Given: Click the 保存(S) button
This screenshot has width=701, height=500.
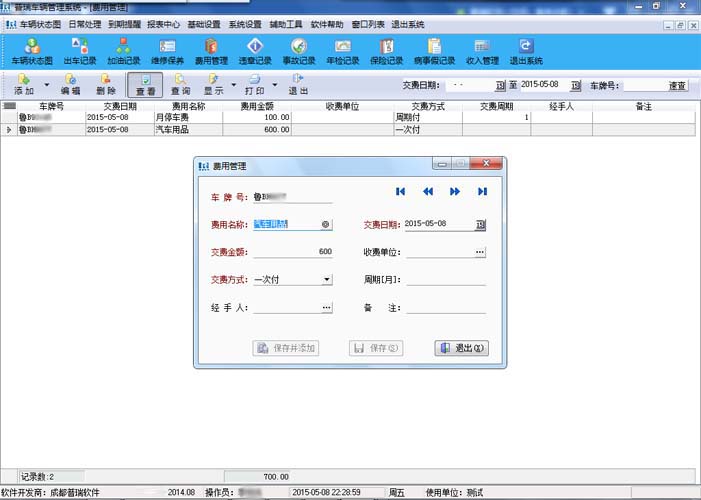Looking at the screenshot, I should click(376, 348).
